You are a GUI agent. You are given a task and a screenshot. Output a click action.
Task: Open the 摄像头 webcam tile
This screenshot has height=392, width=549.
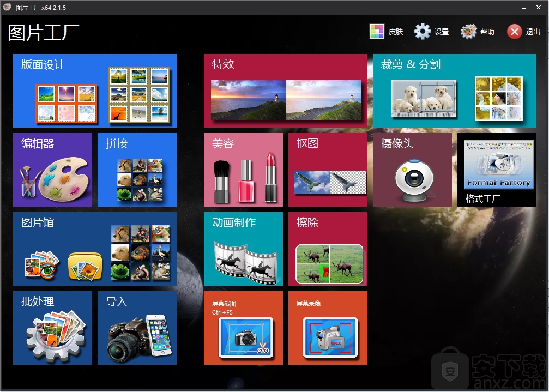tap(412, 170)
